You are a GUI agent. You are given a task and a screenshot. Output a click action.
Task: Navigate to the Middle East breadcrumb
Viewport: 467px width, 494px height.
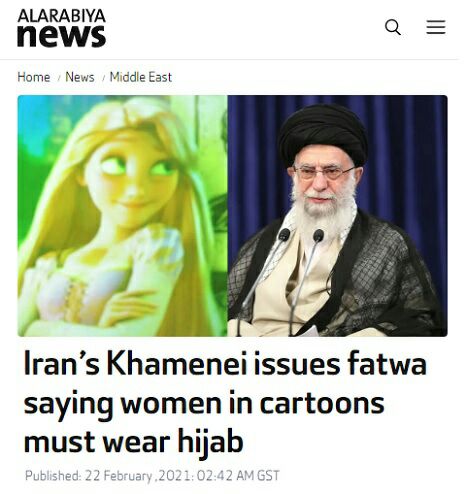pos(141,77)
